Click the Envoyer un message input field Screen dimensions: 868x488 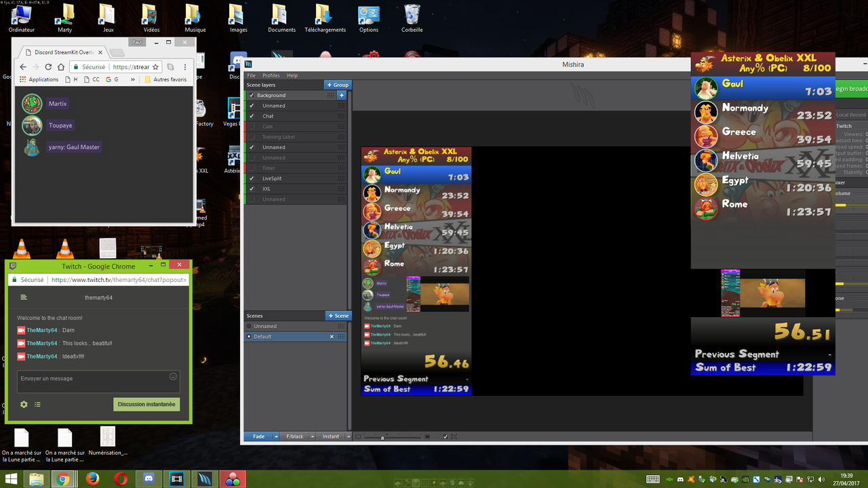click(98, 382)
